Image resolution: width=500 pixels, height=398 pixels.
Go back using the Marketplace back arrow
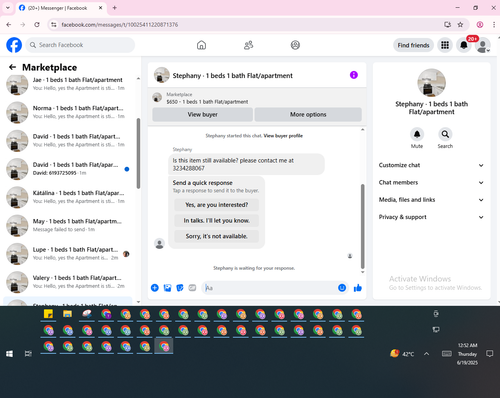coord(12,67)
